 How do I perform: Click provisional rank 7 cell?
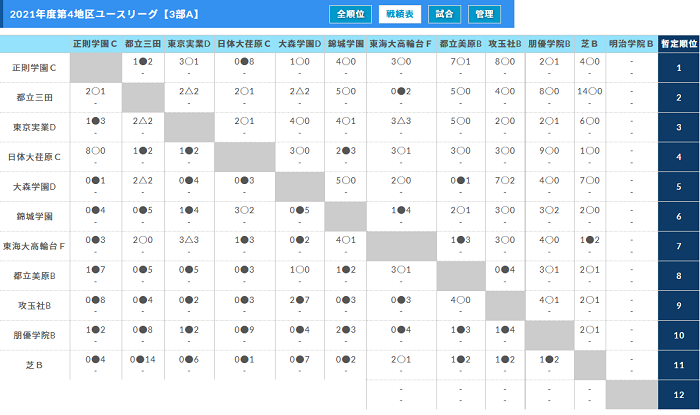pyautogui.click(x=679, y=246)
